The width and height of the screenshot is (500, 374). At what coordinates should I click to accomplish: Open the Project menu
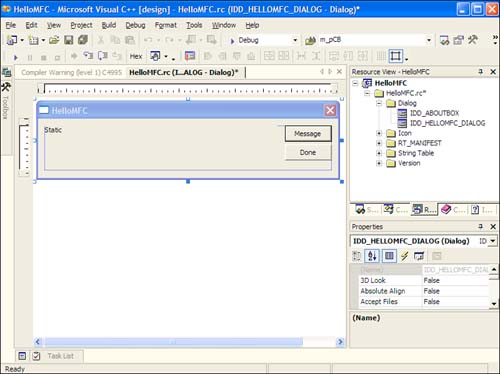81,25
